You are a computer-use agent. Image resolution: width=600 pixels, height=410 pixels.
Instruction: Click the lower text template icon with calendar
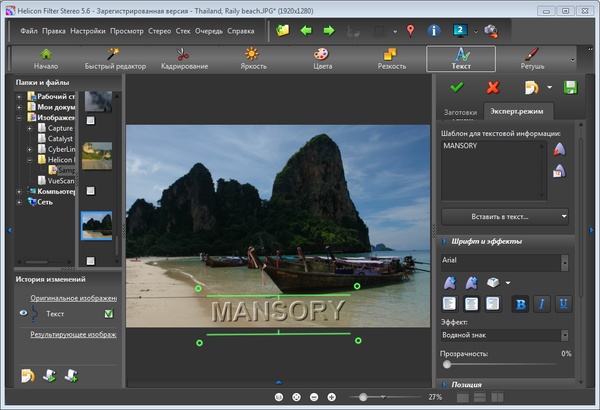pos(559,171)
